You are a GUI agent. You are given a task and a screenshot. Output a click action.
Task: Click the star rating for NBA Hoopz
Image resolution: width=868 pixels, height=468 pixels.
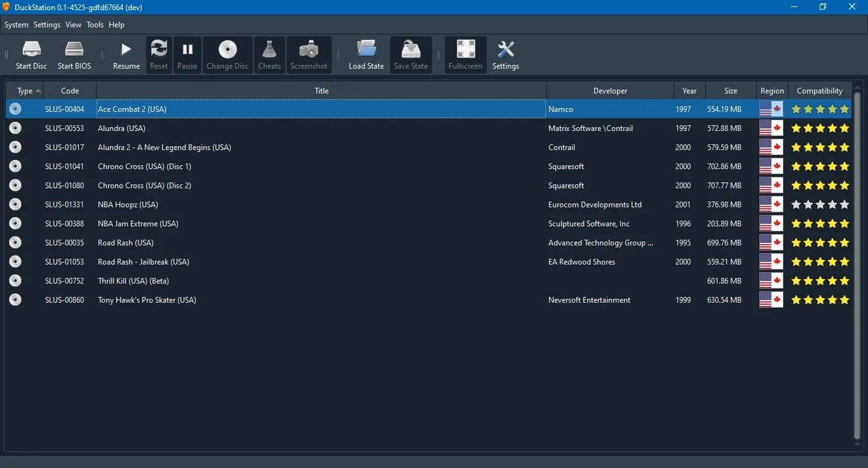click(819, 204)
